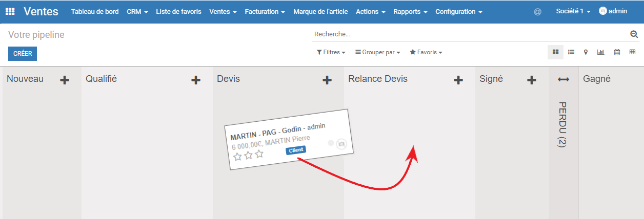Focus the Recherche search field
644x219 pixels.
[470, 34]
